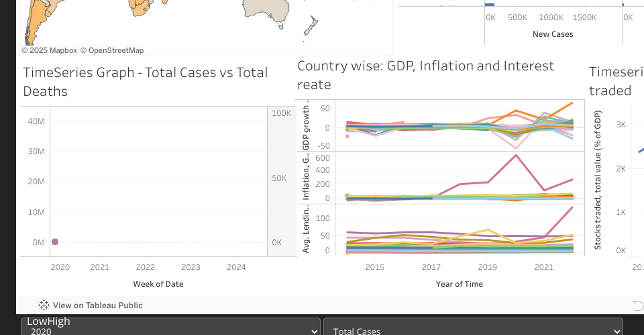Click the 'New Cases' axis label

553,34
